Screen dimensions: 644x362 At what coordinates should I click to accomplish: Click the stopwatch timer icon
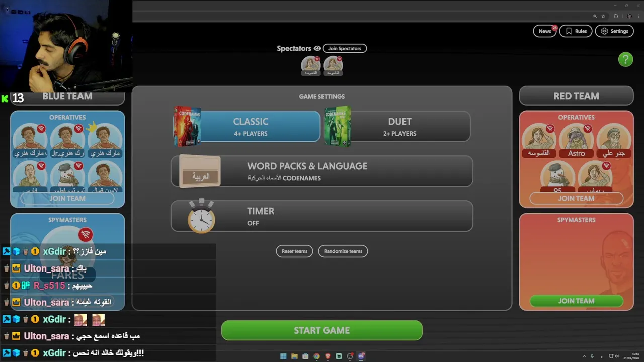tap(201, 216)
